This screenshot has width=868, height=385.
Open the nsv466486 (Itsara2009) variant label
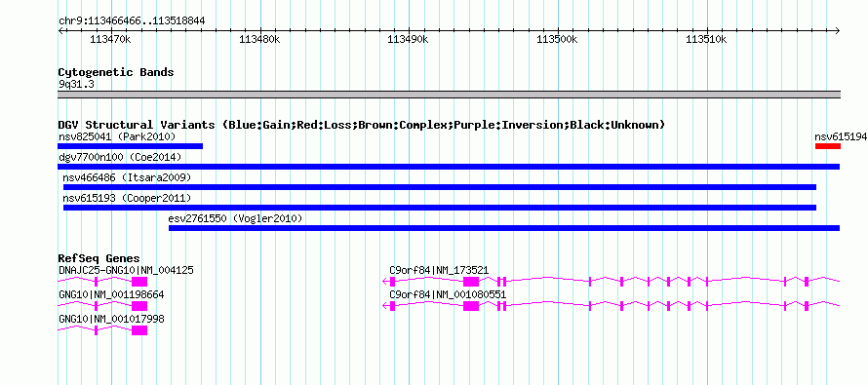coord(127,177)
